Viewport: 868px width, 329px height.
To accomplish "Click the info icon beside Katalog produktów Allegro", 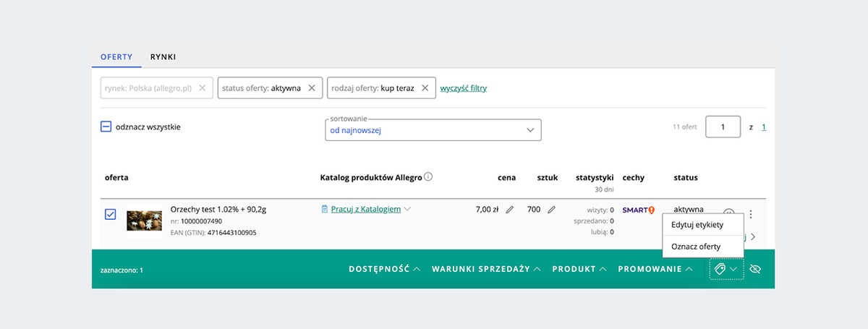I will 428,177.
